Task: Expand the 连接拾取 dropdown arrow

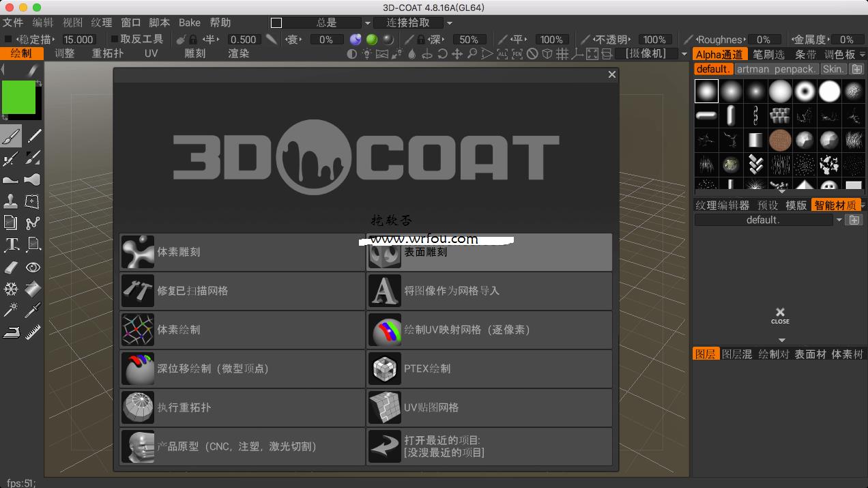Action: pyautogui.click(x=450, y=23)
